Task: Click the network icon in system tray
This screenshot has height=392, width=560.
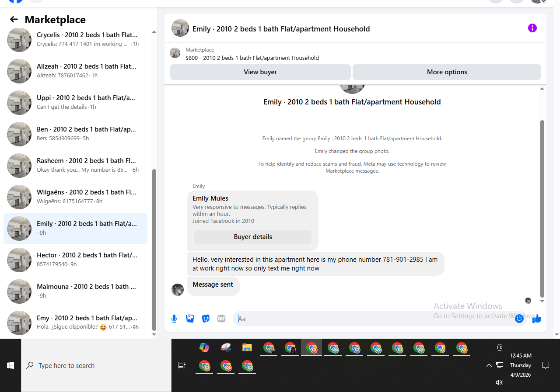Action: (x=500, y=365)
